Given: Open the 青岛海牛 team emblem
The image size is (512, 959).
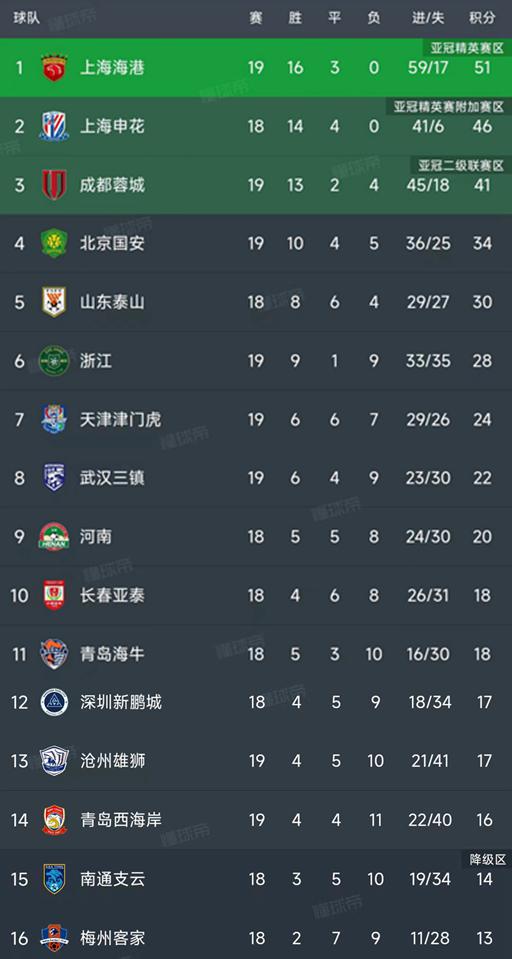Looking at the screenshot, I should point(54,654).
